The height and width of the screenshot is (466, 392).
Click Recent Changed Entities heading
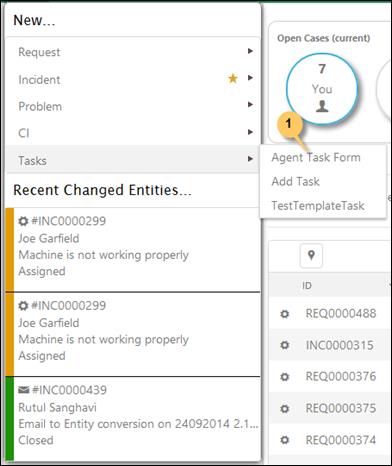[x=102, y=190]
